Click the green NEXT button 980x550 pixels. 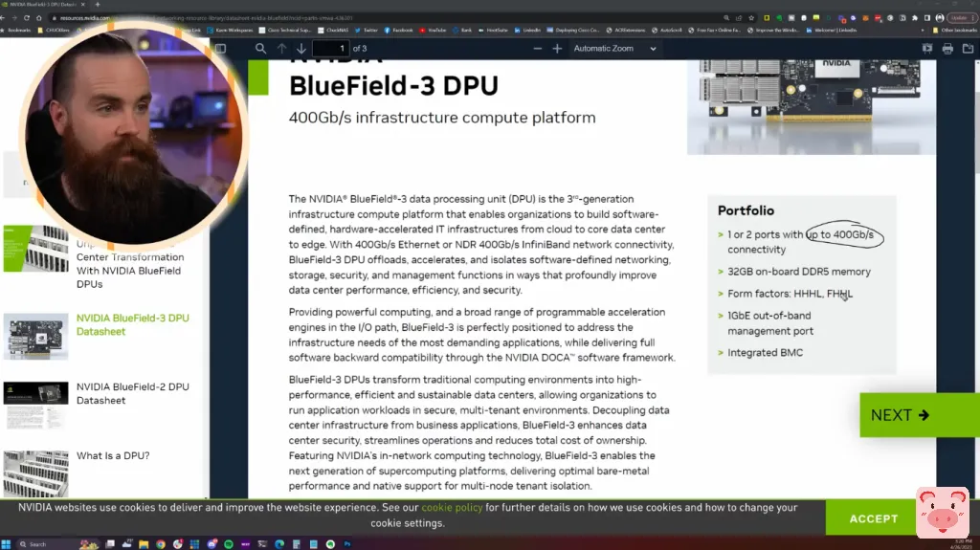[x=920, y=415]
